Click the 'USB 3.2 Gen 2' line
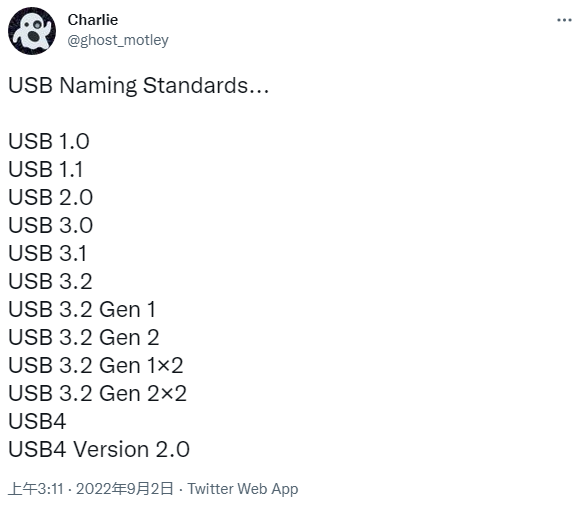 [84, 337]
